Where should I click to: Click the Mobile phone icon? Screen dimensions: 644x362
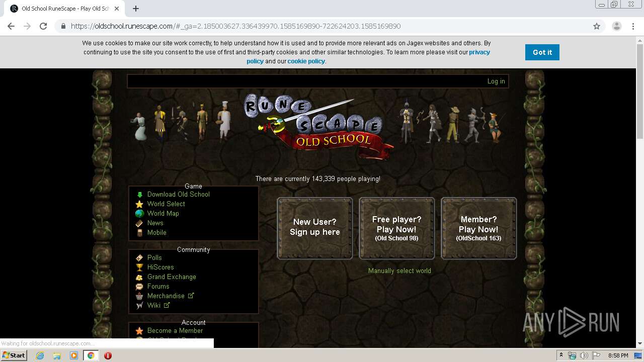[140, 233]
